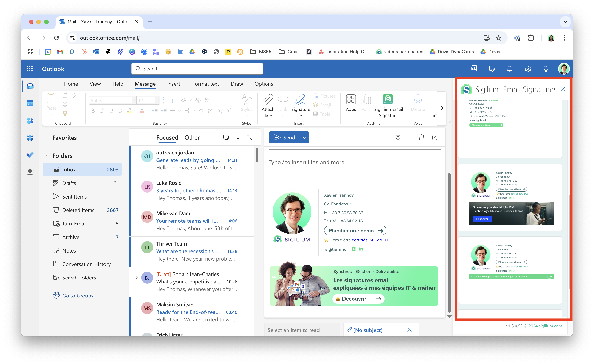Click in the Search box
This screenshot has width=594, height=364.
pos(197,69)
